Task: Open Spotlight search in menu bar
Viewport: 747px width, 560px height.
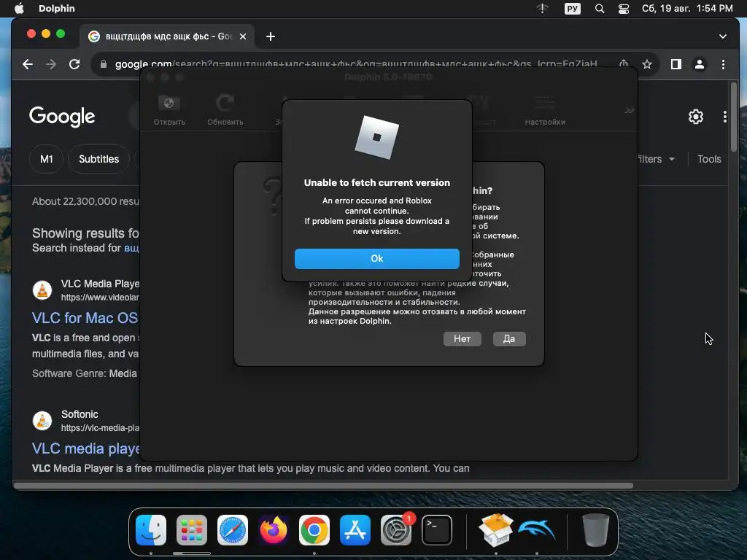Action: coord(600,9)
